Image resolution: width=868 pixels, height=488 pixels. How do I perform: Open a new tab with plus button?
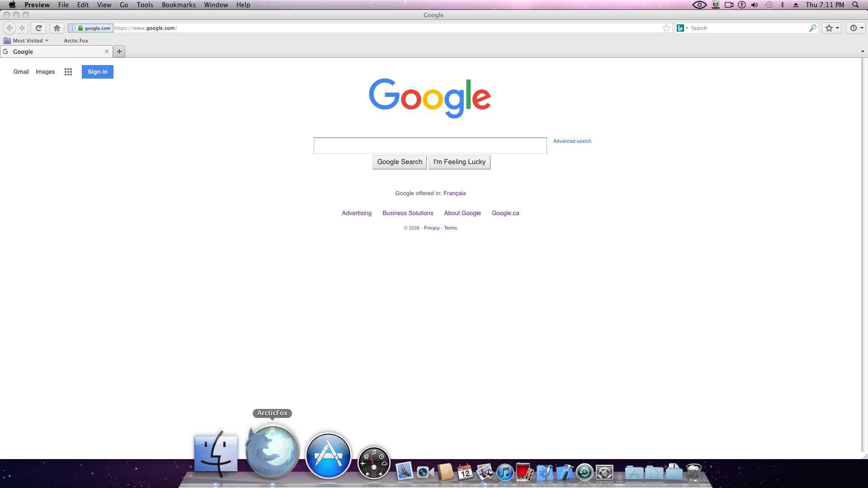click(119, 52)
